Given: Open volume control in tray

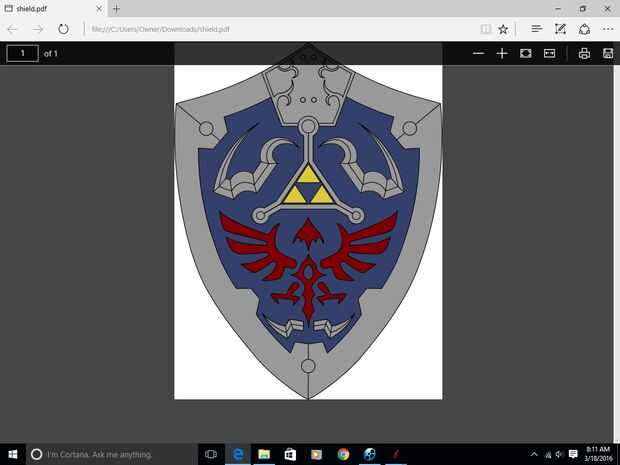Looking at the screenshot, I should 559,454.
